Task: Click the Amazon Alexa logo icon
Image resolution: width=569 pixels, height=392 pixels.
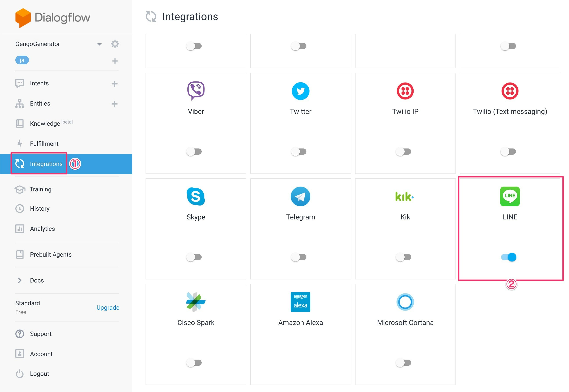Action: point(300,302)
